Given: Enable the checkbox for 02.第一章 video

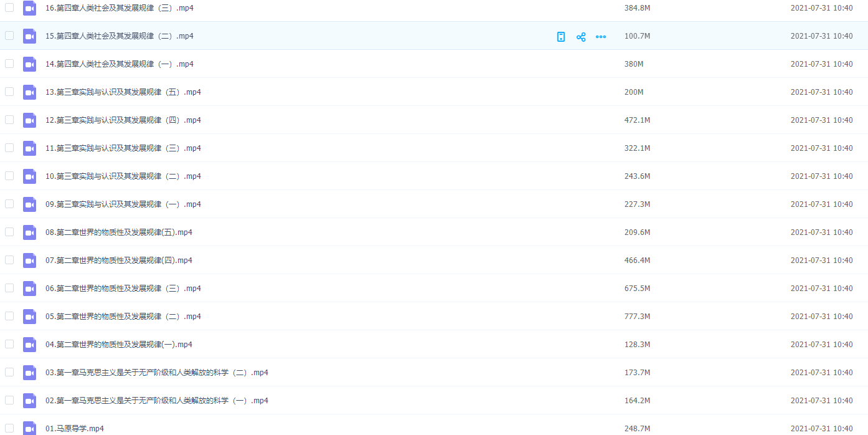Looking at the screenshot, I should [9, 400].
